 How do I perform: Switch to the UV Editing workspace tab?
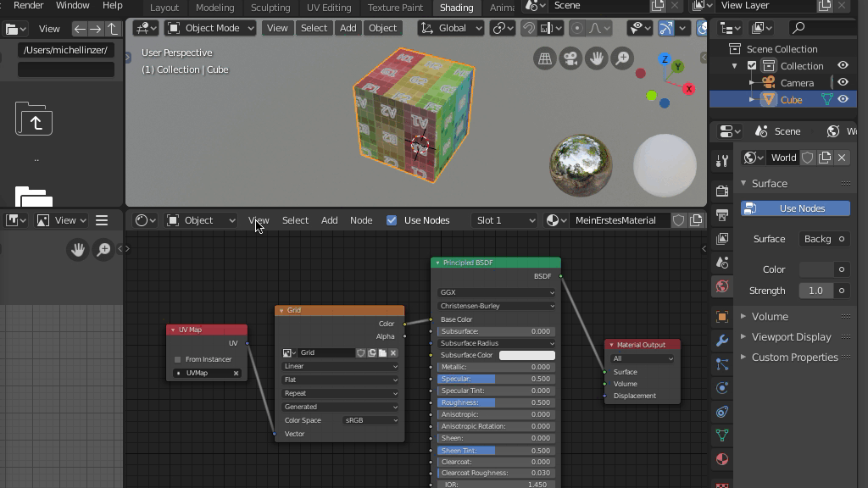pyautogui.click(x=328, y=8)
